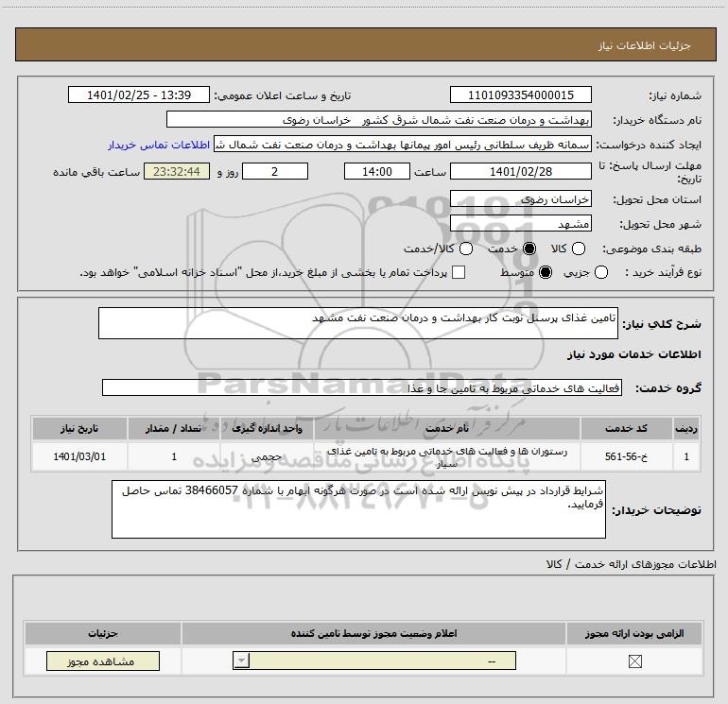The image size is (728, 704).
Task: Click the شهر محل تحویل field مشهد
Action: point(520,224)
